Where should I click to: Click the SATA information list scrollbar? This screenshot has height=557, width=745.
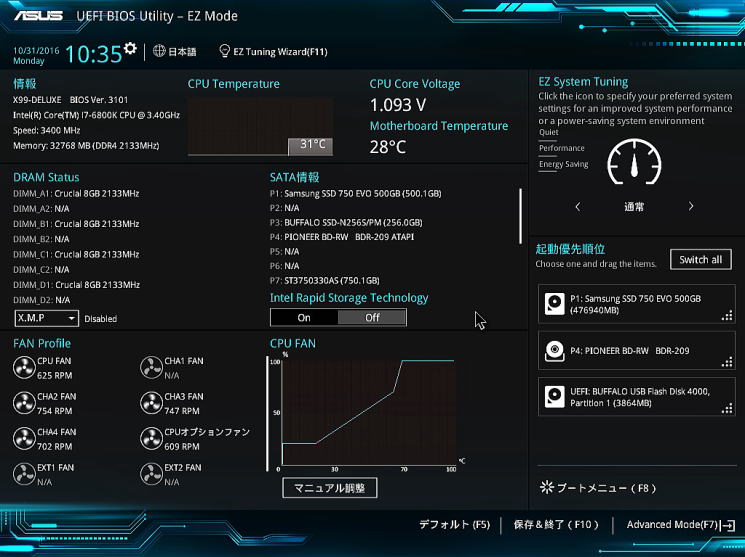(x=521, y=216)
